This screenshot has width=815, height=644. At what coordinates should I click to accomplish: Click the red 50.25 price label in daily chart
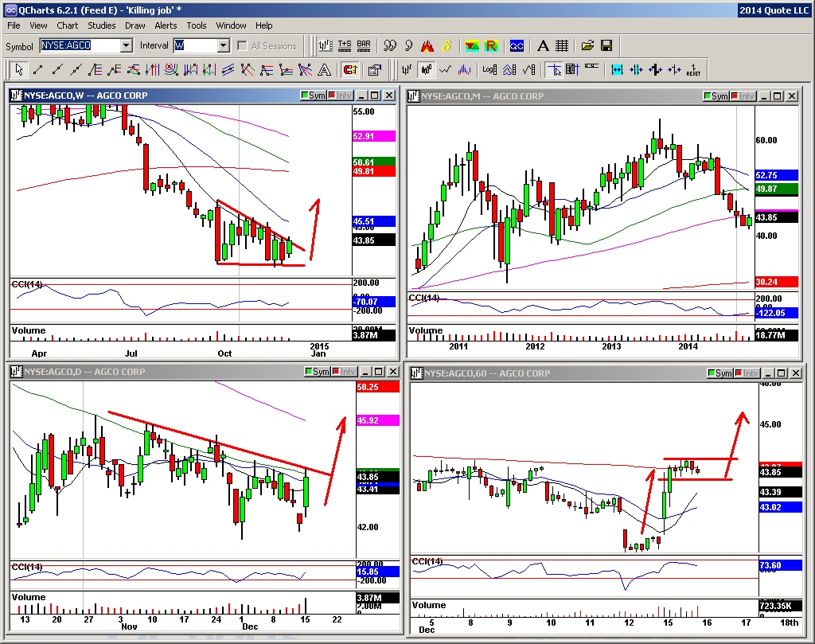tap(377, 387)
